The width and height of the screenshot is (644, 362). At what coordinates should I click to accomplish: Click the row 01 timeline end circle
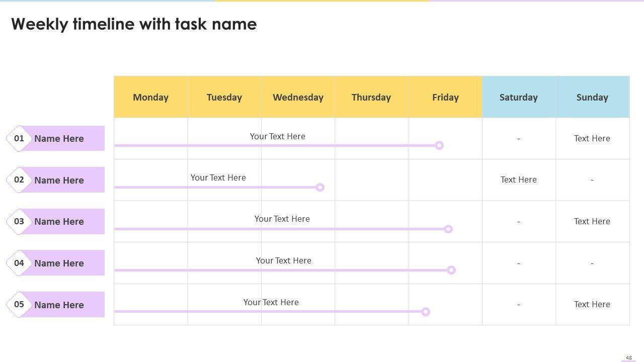(439, 145)
